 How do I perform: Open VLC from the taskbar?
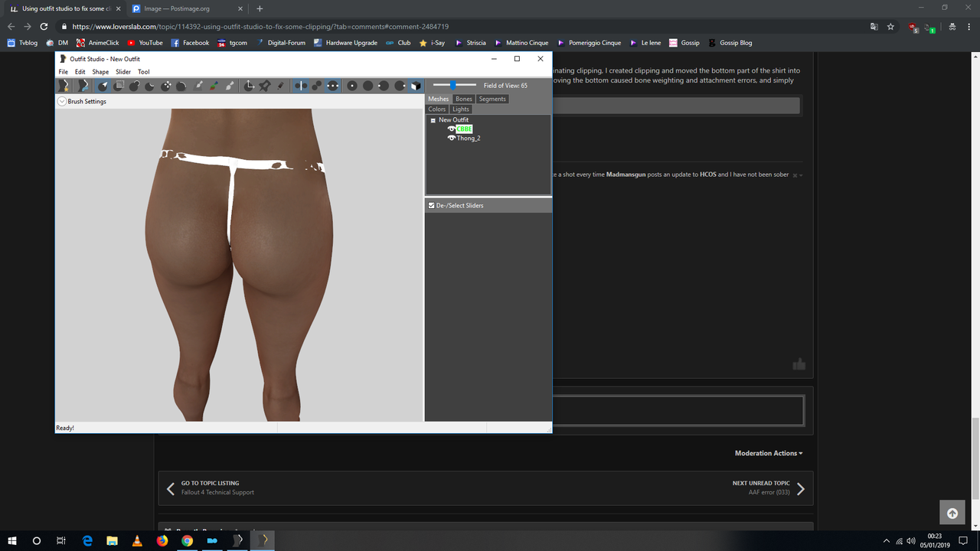pyautogui.click(x=137, y=540)
